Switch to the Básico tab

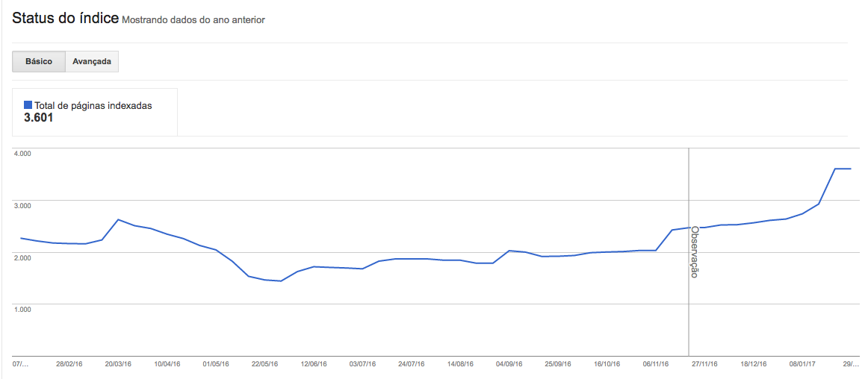39,62
